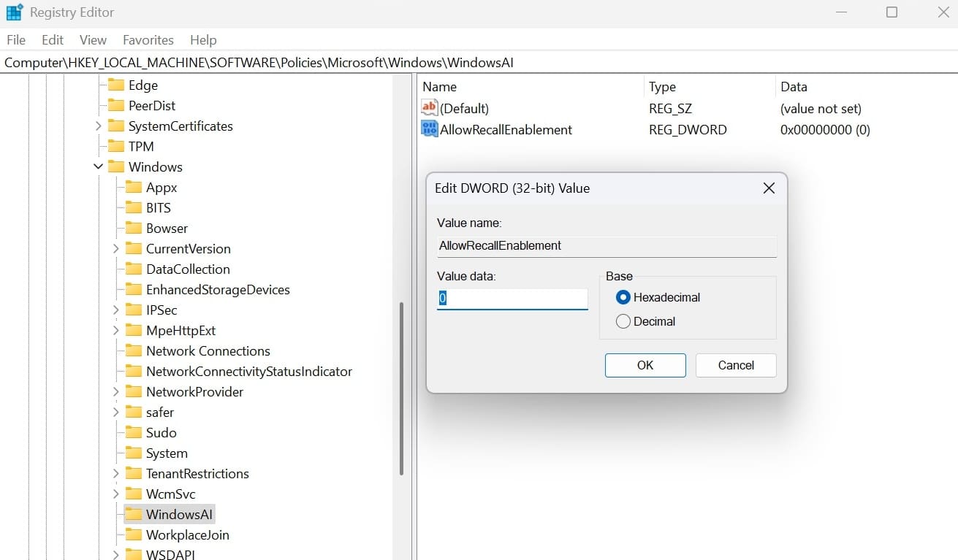Click the (Default) string value icon
Screen dimensions: 958x560
(x=429, y=108)
